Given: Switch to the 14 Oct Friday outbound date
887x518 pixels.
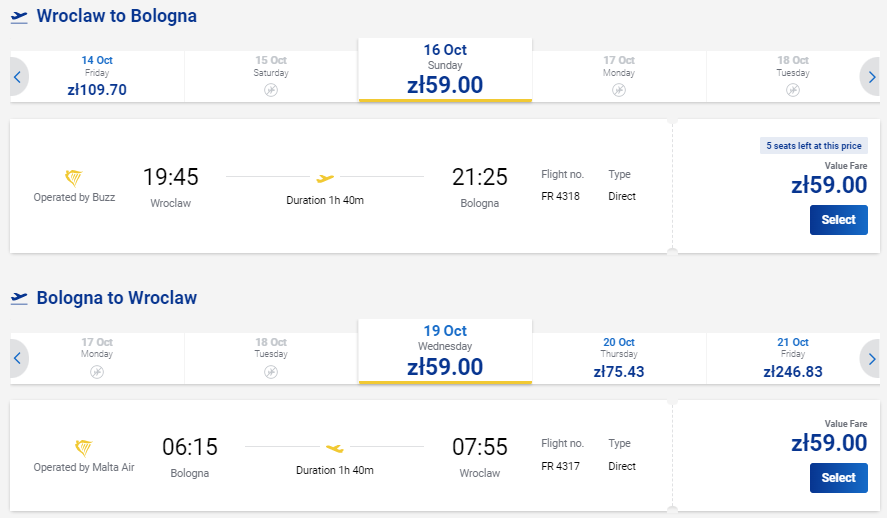Looking at the screenshot, I should [97, 76].
